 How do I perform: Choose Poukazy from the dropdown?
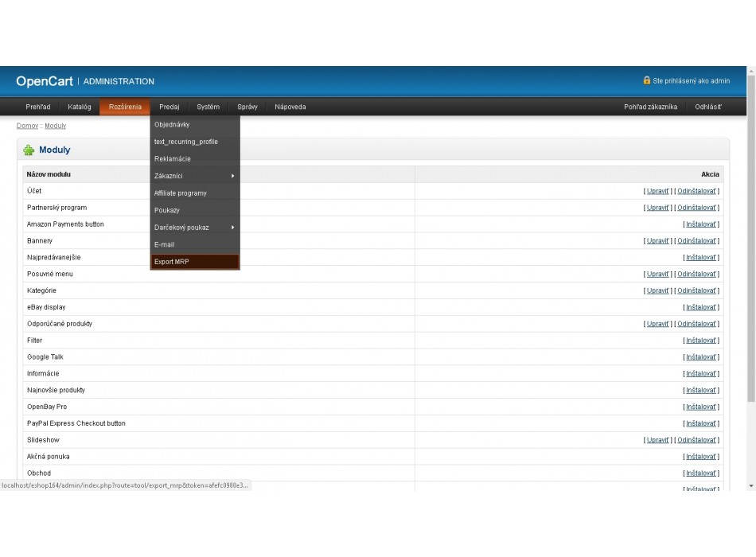195,210
